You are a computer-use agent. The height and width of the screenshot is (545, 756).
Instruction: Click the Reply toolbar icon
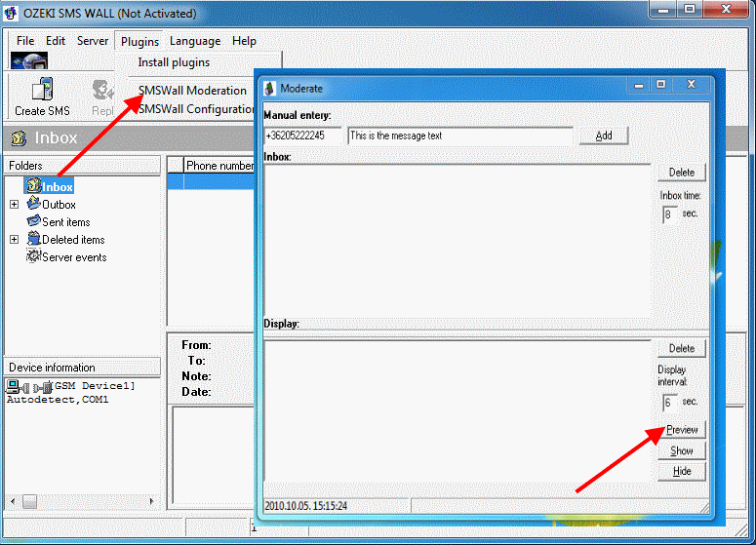click(x=102, y=90)
